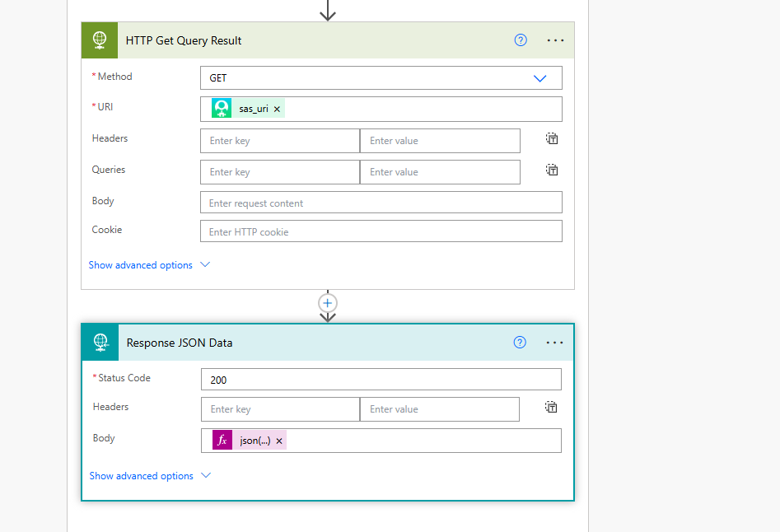Open the Method dropdown showing GET
Image resolution: width=780 pixels, height=532 pixels.
[381, 78]
